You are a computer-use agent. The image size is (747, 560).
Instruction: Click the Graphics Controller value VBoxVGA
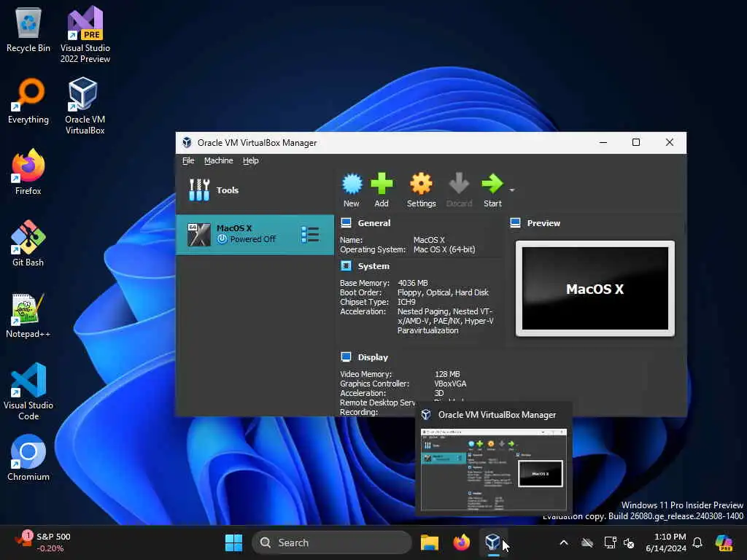pyautogui.click(x=450, y=384)
